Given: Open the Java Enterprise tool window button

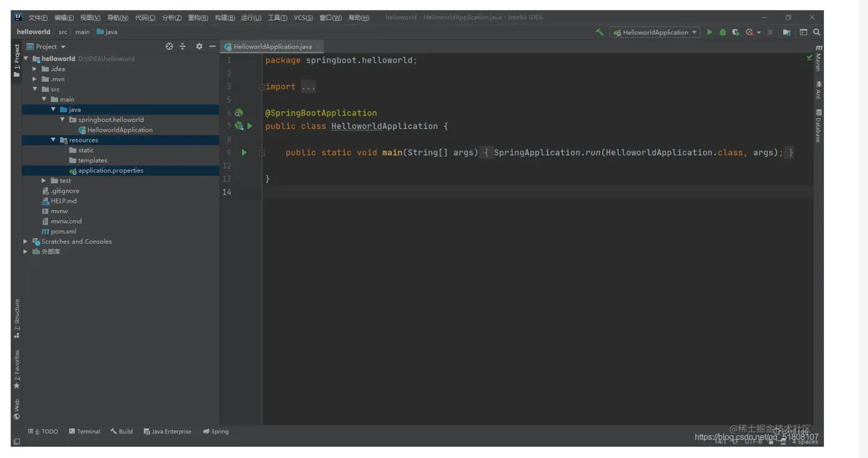Looking at the screenshot, I should point(167,431).
